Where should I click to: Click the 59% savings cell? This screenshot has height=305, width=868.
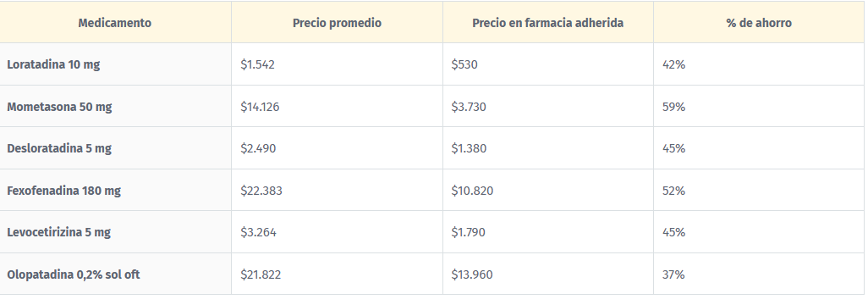click(673, 107)
